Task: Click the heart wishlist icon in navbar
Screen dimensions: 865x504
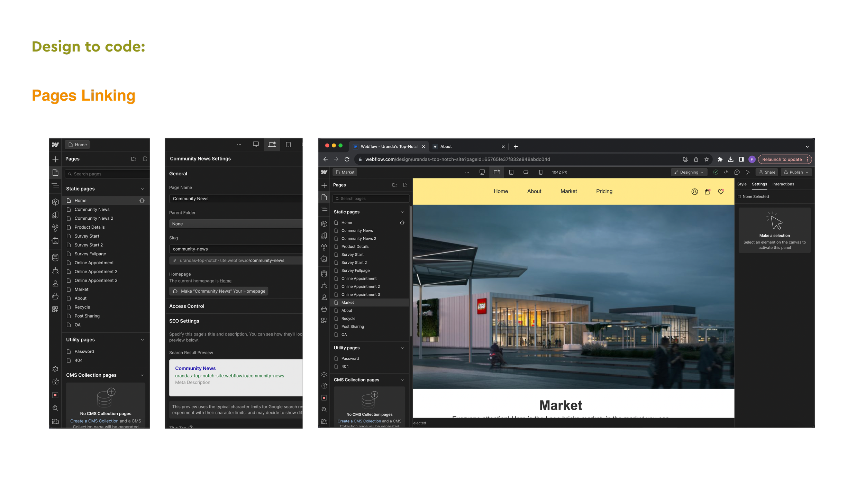Action: (721, 192)
